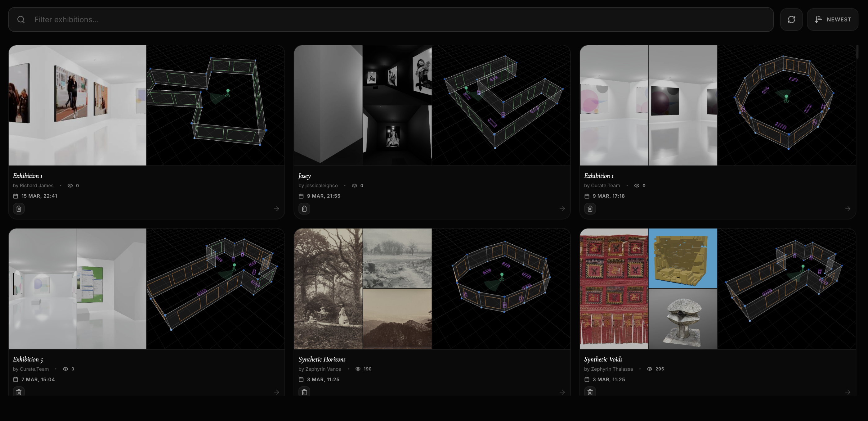This screenshot has height=421, width=868.
Task: Click the eye icon on Curate.Team's Exhibition 1
Action: pos(637,186)
